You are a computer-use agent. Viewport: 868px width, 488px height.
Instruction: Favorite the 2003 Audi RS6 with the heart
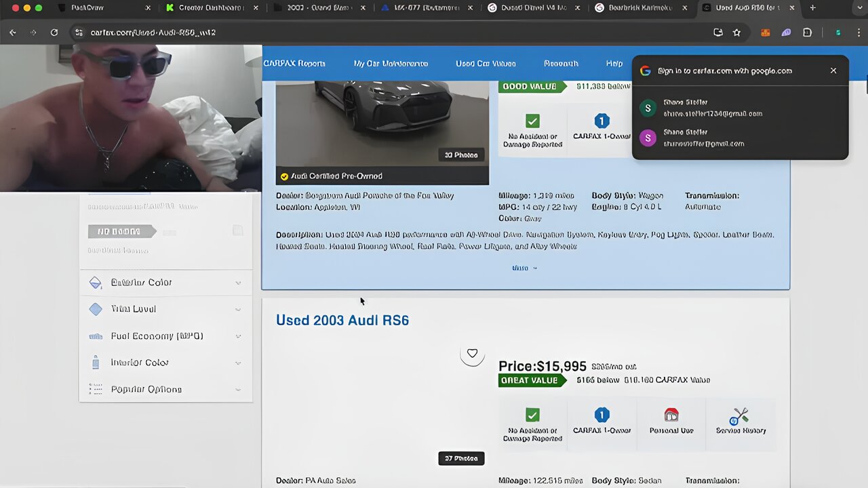pos(473,353)
